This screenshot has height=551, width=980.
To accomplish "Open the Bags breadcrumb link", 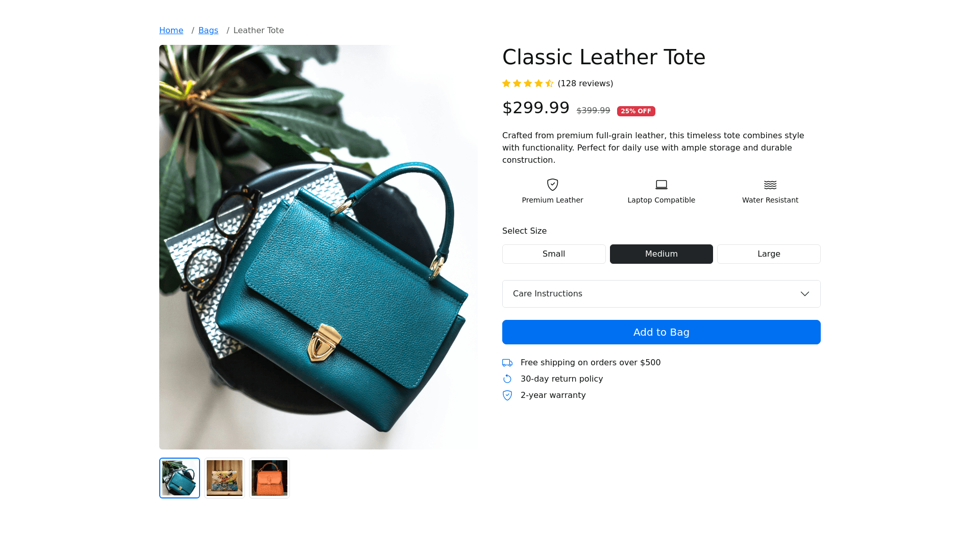I will (208, 31).
